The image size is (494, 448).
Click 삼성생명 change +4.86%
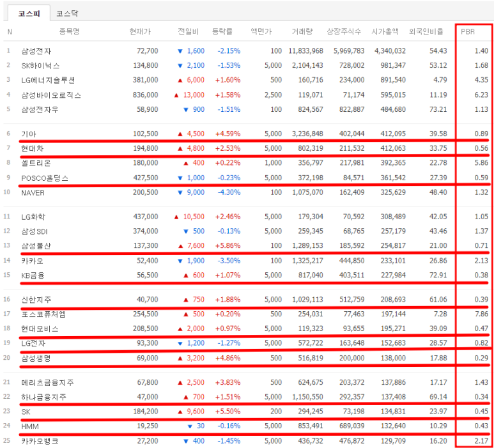228,358
